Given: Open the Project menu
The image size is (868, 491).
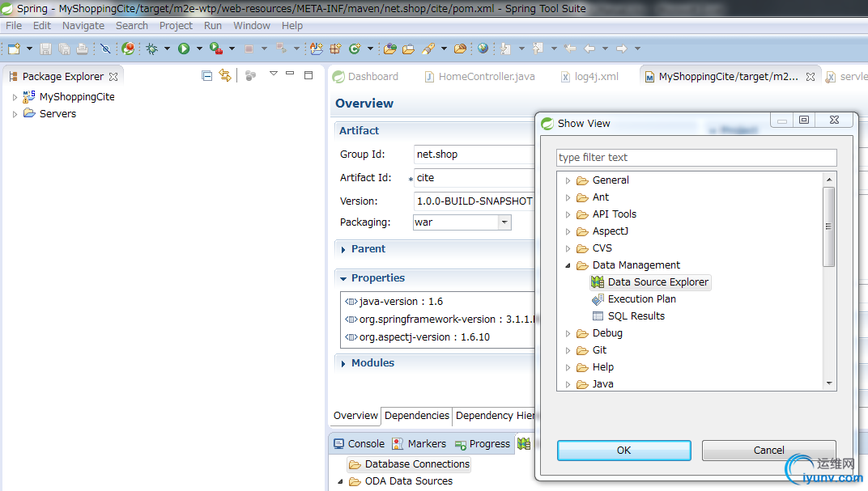Looking at the screenshot, I should 176,25.
